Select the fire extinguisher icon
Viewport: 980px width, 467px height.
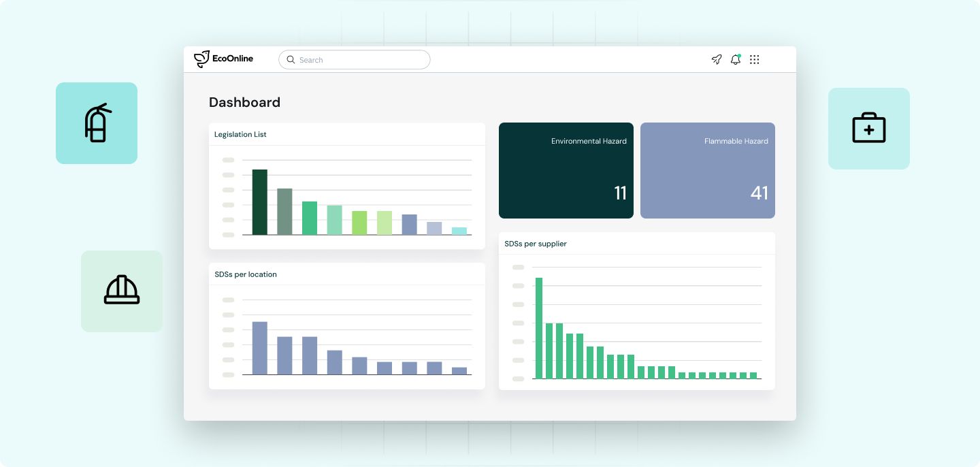coord(97,123)
